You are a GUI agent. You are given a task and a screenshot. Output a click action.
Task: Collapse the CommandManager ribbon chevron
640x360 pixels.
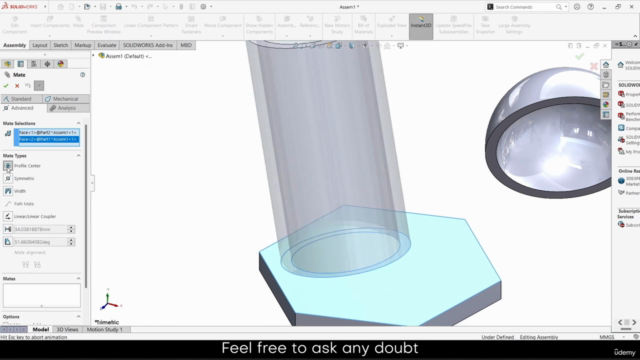(635, 36)
